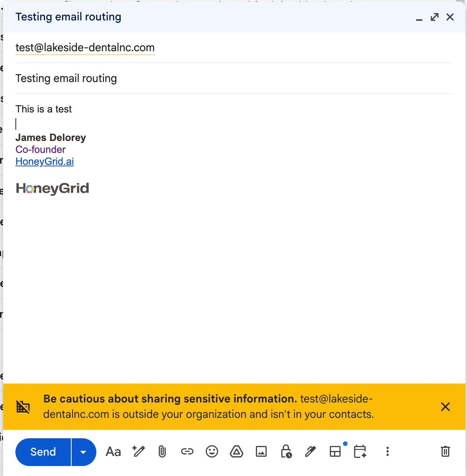Screen dimensions: 467x476
Task: Attach a file with the paperclip icon
Action: [x=162, y=452]
